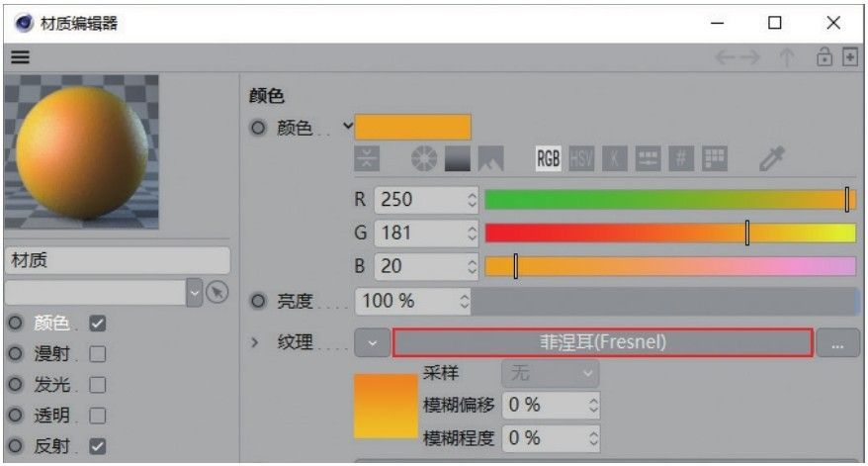Open the 纹理 texture dropdown arrow

point(372,343)
